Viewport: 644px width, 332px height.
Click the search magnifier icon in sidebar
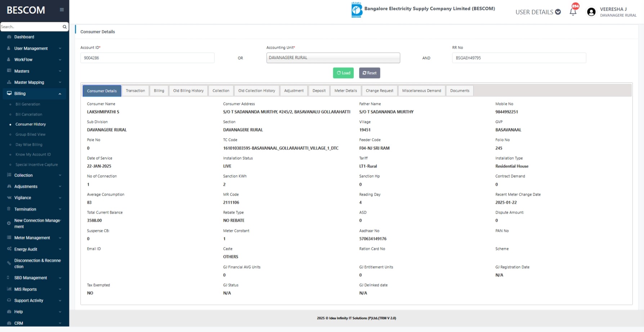click(x=64, y=27)
